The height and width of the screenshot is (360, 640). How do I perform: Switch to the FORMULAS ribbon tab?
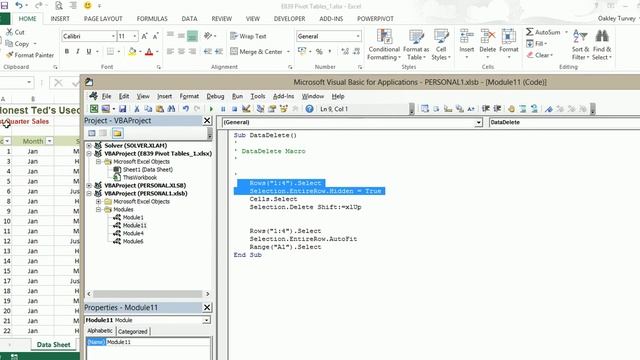[152, 19]
